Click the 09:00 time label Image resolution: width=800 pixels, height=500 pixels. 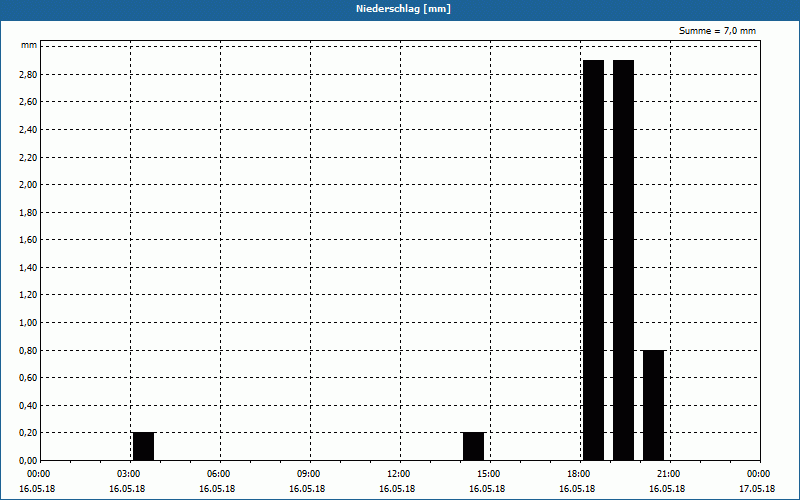pyautogui.click(x=309, y=474)
